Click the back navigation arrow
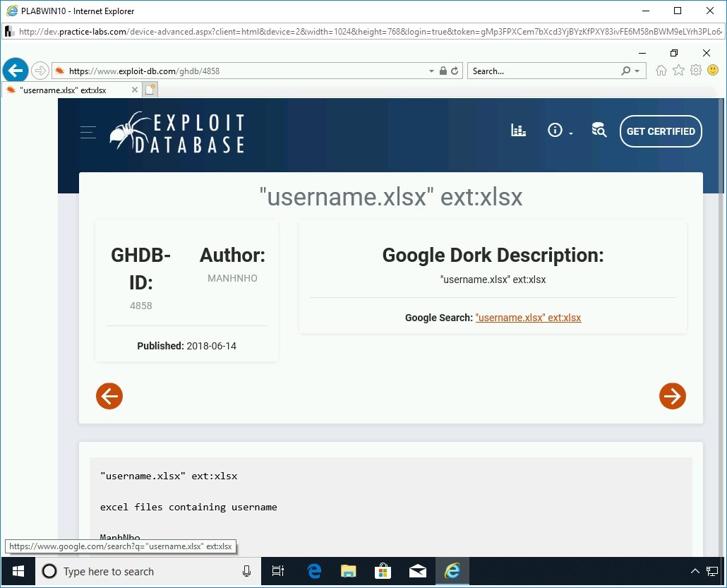727x588 pixels. click(16, 70)
